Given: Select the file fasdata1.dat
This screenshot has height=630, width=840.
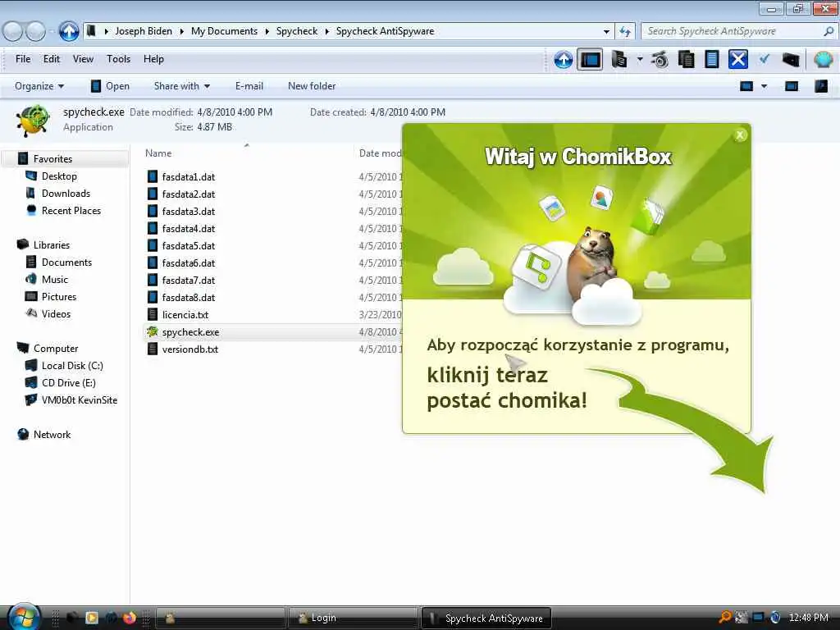Looking at the screenshot, I should click(189, 177).
